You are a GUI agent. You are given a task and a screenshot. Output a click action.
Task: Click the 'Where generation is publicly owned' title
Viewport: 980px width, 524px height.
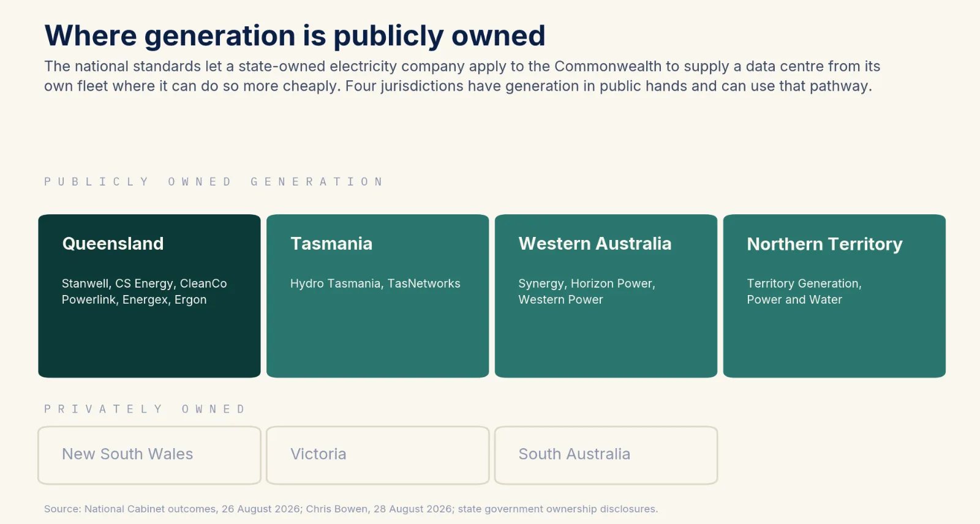295,36
